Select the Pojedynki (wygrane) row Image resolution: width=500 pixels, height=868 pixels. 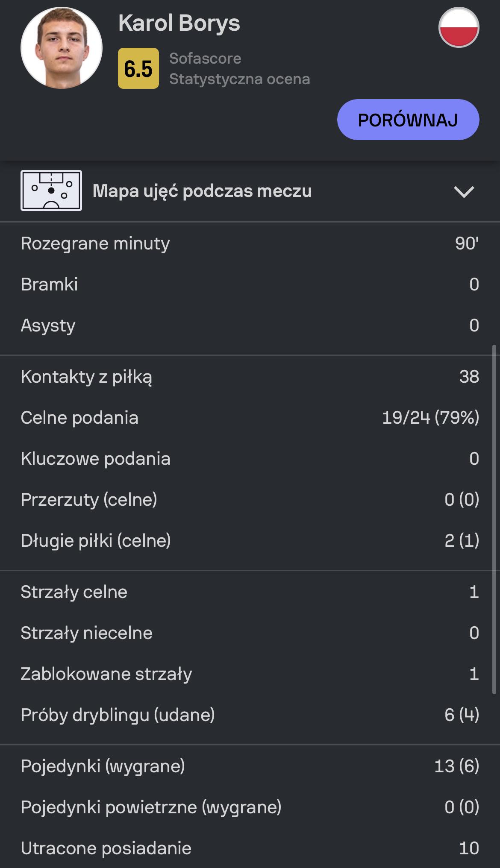[x=250, y=766]
